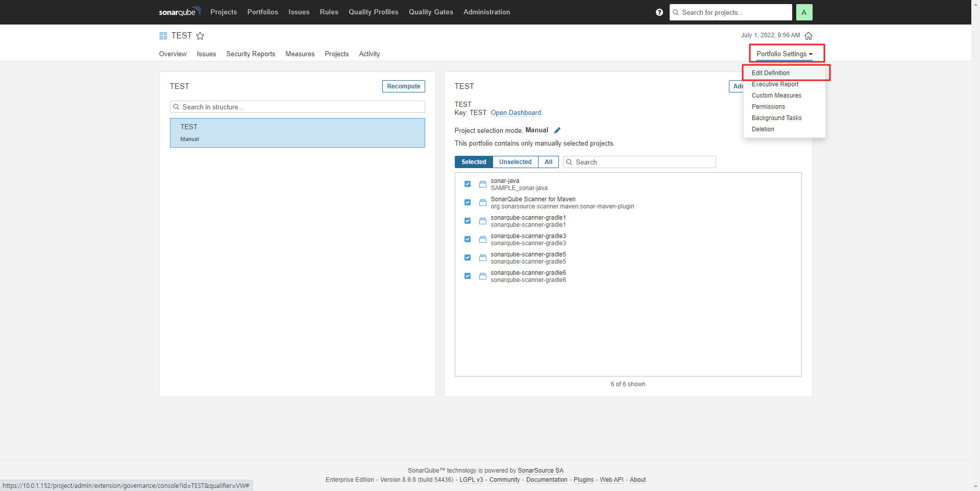Click the 6 of 6 shown text

point(628,384)
